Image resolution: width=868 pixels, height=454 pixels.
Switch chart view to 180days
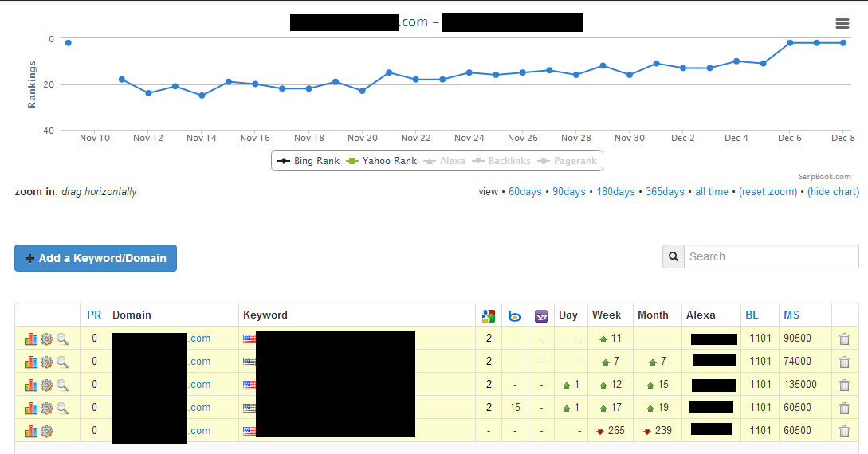pyautogui.click(x=615, y=191)
